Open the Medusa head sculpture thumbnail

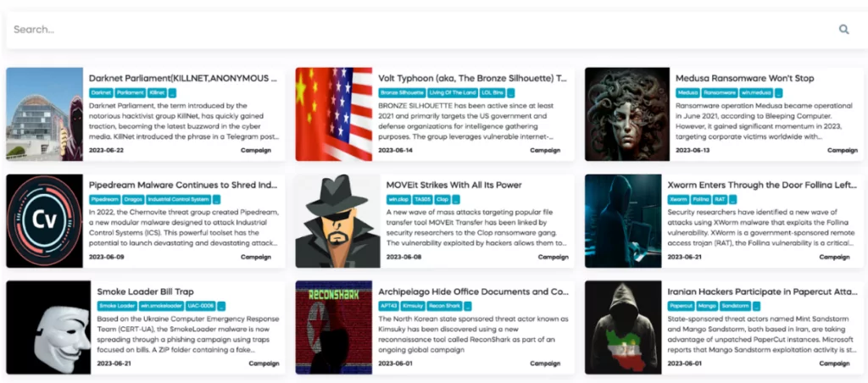coord(627,114)
